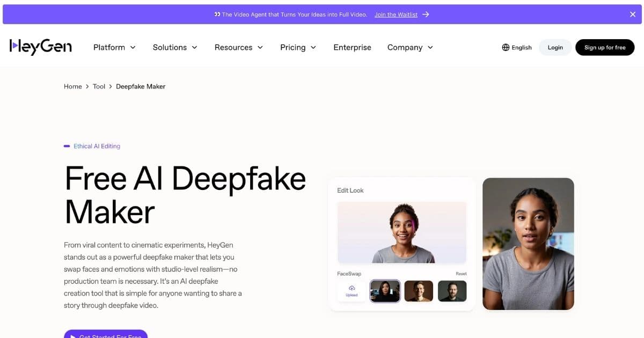Click Sign up for free
Screen dimensions: 644x338
pyautogui.click(x=605, y=47)
